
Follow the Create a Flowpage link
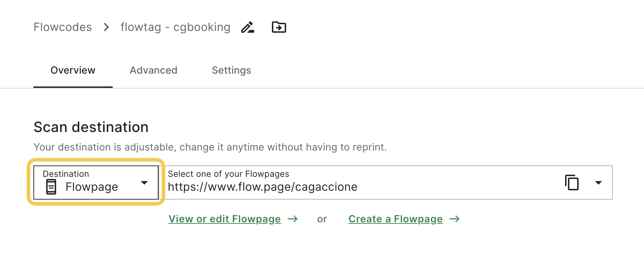point(396,219)
